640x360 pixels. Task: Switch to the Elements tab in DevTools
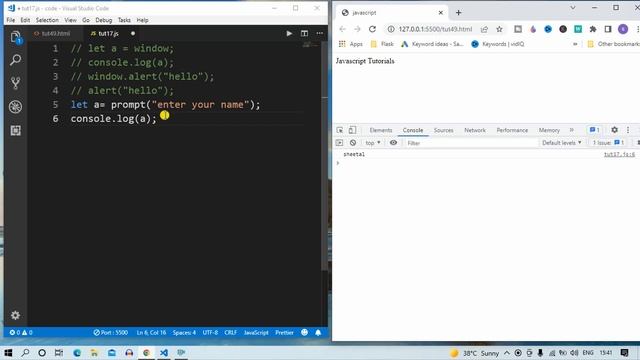(380, 130)
